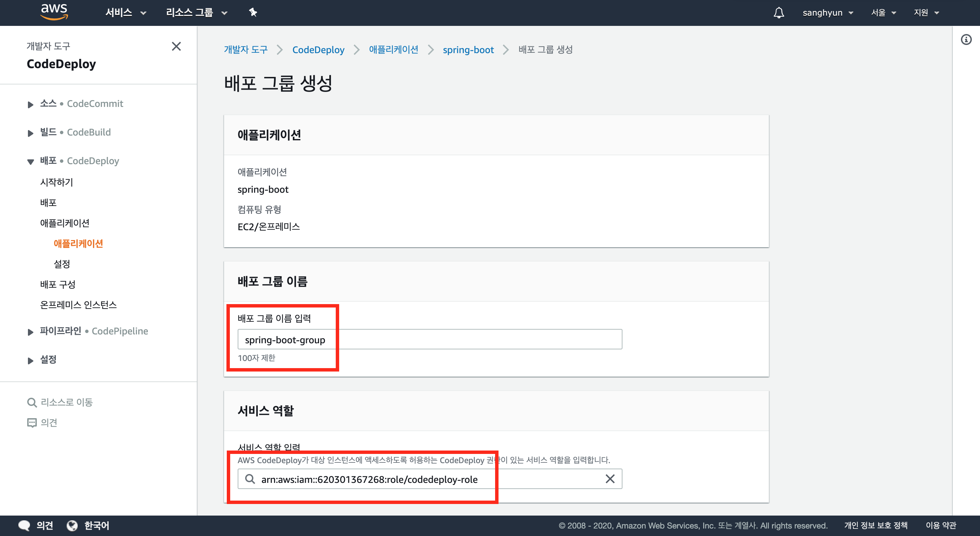Go to 배포 구성 in the sidebar
The image size is (980, 536).
tap(58, 284)
